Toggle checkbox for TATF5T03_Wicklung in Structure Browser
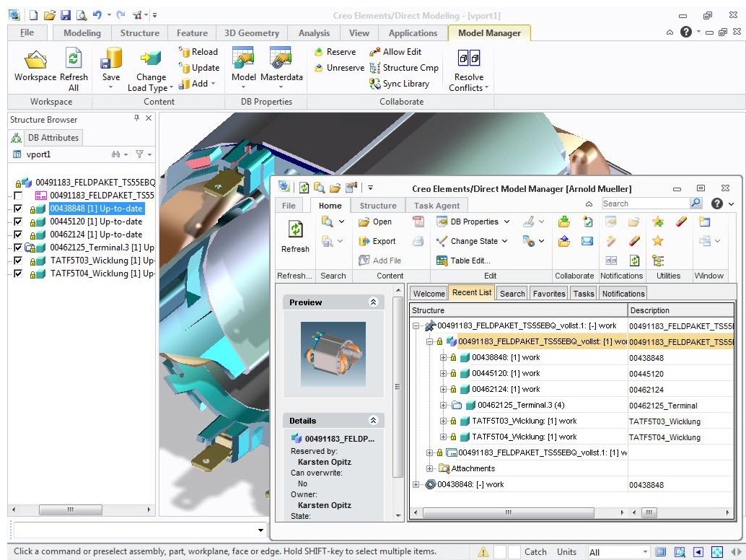 (x=18, y=261)
